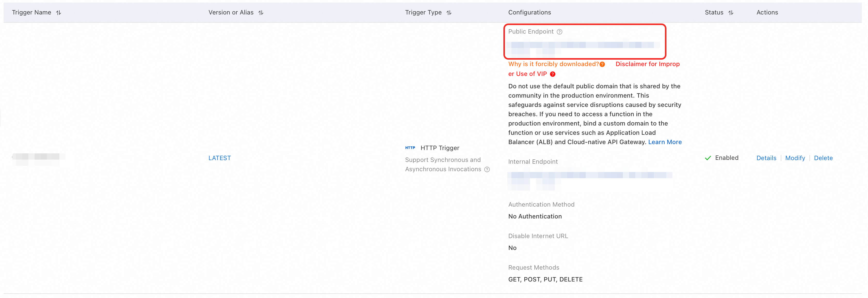
Task: Click the HTTP trigger type icon
Action: pyautogui.click(x=410, y=148)
